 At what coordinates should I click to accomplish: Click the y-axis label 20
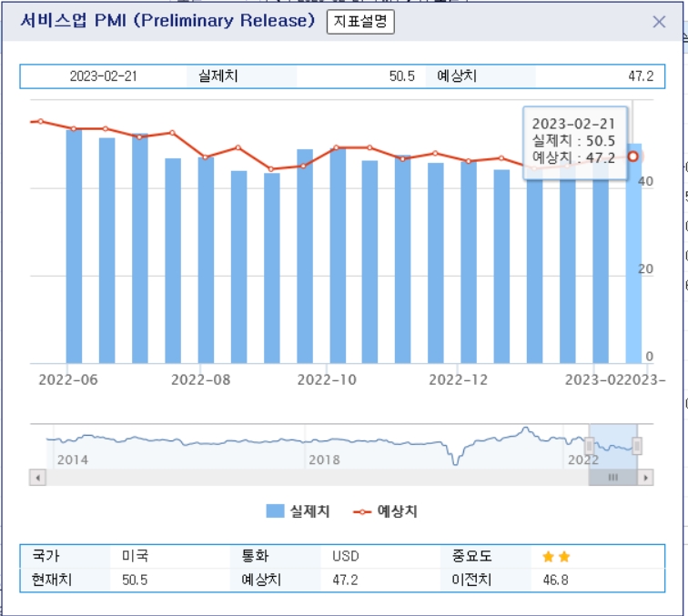click(645, 269)
